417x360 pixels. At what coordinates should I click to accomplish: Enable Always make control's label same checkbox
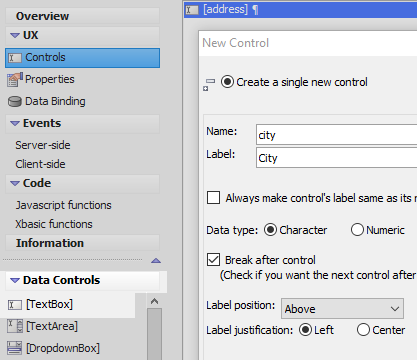[213, 197]
